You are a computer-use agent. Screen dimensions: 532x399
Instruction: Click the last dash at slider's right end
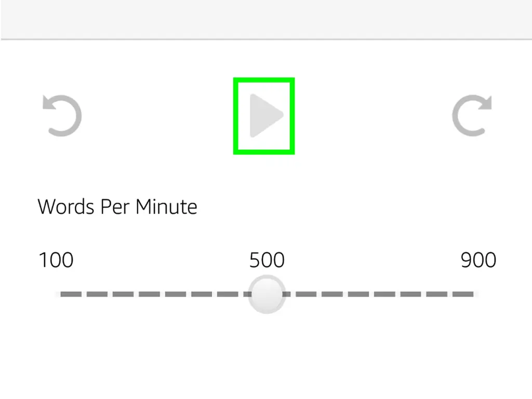pyautogui.click(x=464, y=294)
